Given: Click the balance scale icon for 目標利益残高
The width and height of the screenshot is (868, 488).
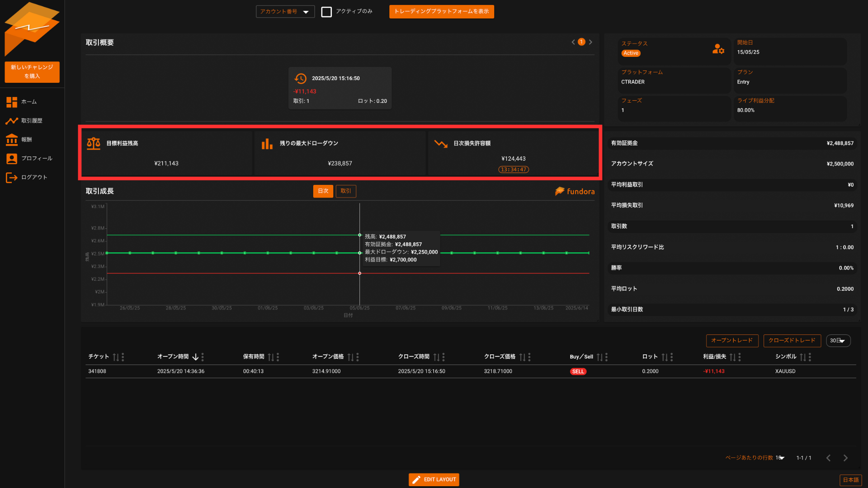Looking at the screenshot, I should pyautogui.click(x=94, y=144).
